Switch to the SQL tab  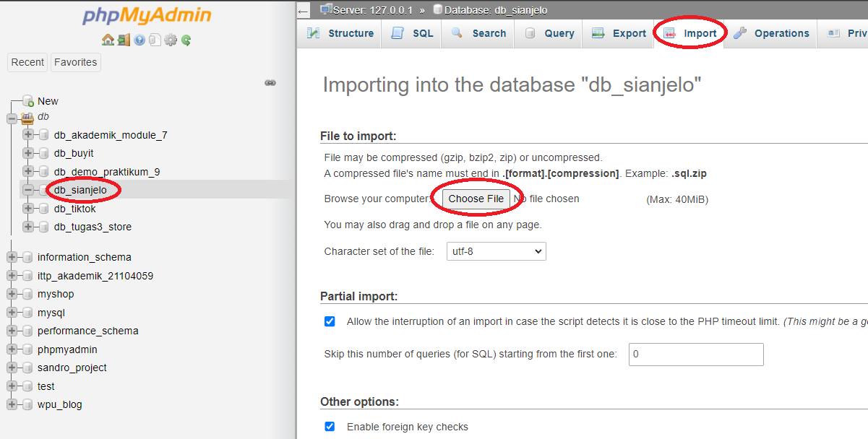[412, 33]
